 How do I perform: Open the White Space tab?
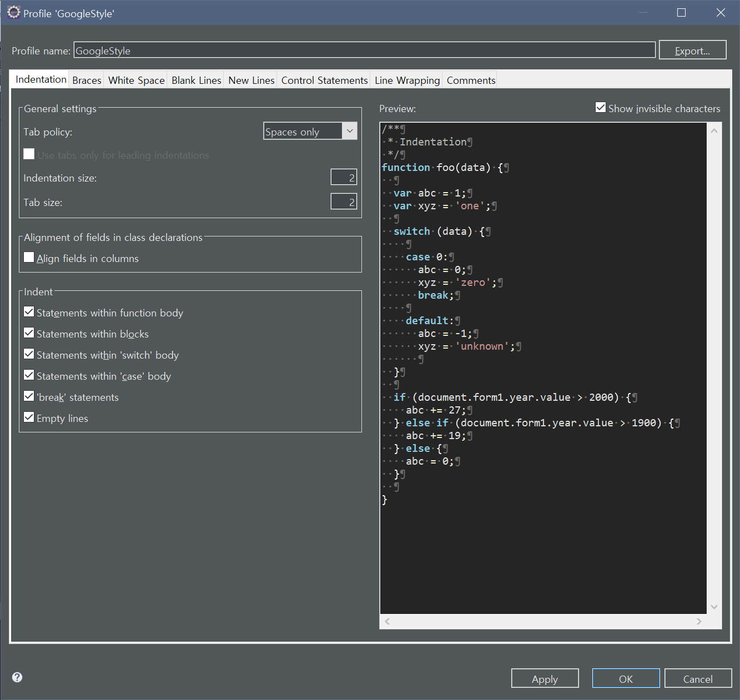[136, 80]
